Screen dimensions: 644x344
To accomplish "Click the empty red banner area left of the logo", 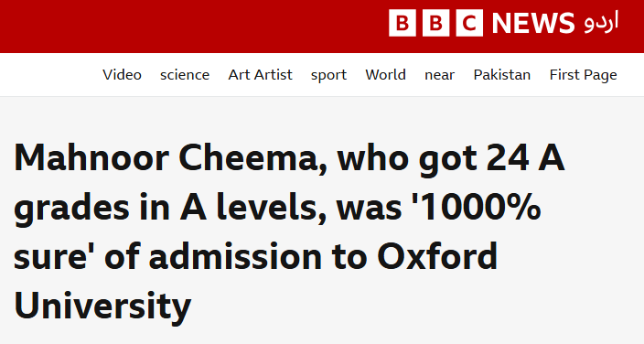I will coord(193,27).
